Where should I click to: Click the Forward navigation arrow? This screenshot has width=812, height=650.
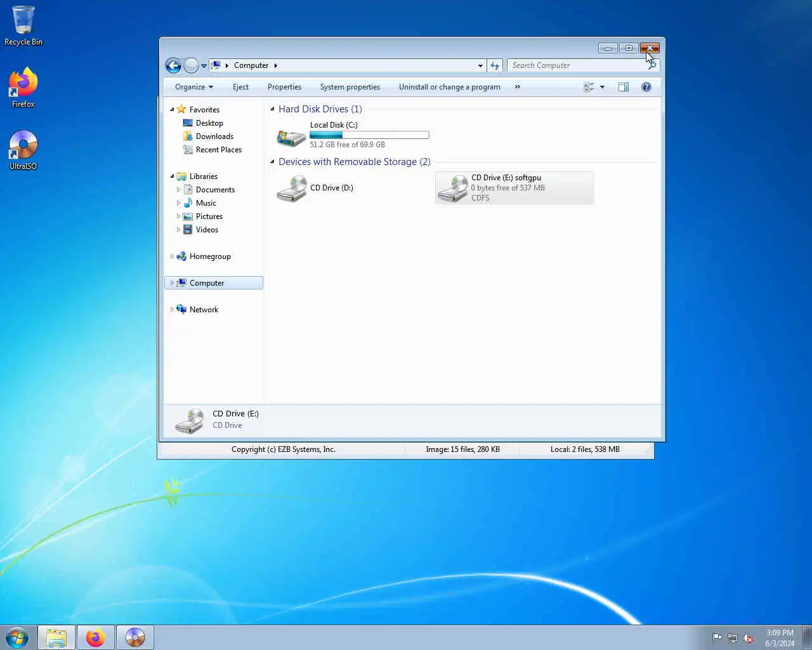191,65
